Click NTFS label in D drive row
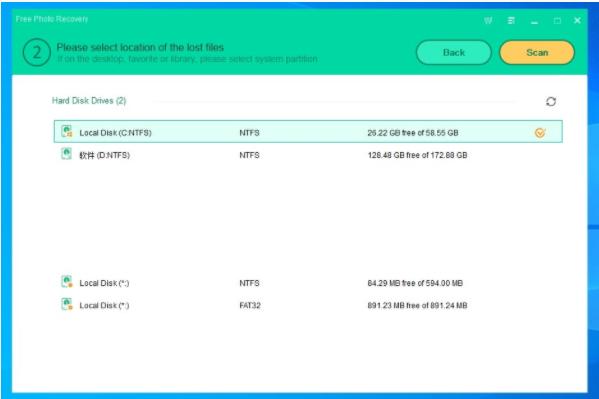This screenshot has height=399, width=599. pyautogui.click(x=249, y=155)
